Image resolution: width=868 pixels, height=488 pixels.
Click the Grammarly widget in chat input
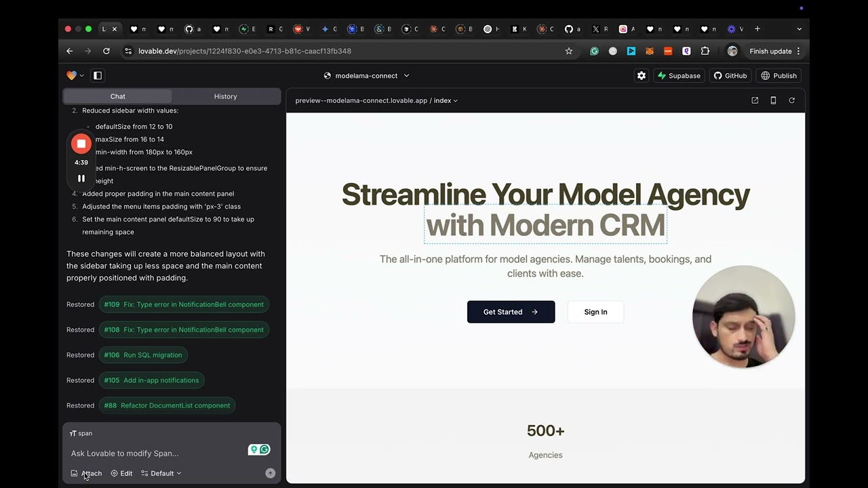259,449
